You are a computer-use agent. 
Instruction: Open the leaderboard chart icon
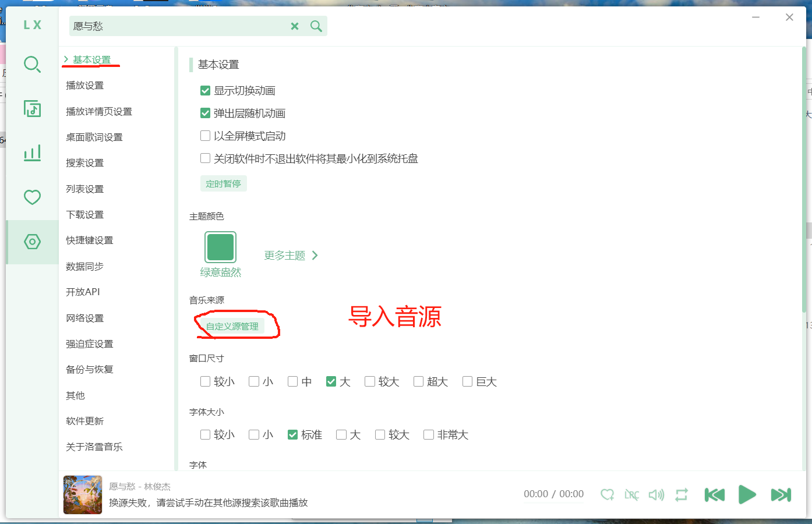pyautogui.click(x=32, y=153)
